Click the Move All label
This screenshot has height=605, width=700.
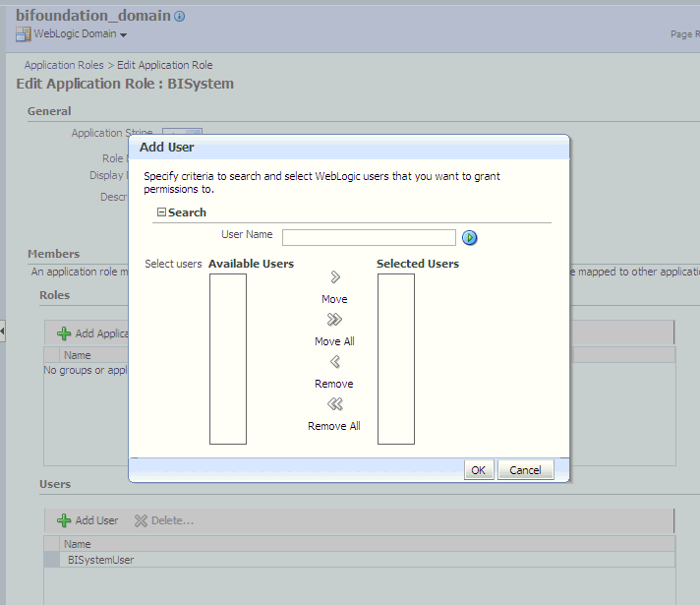coord(334,341)
